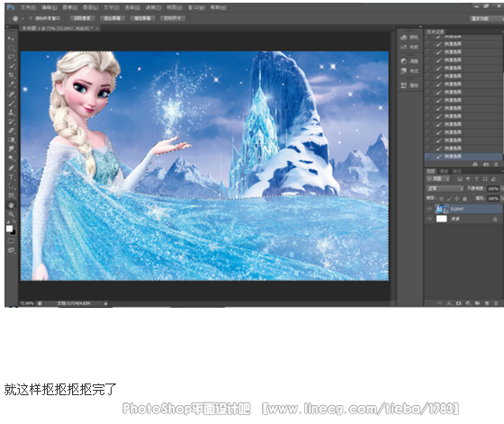Select the Zoom tool
Image resolution: width=504 pixels, height=424 pixels.
pyautogui.click(x=11, y=214)
